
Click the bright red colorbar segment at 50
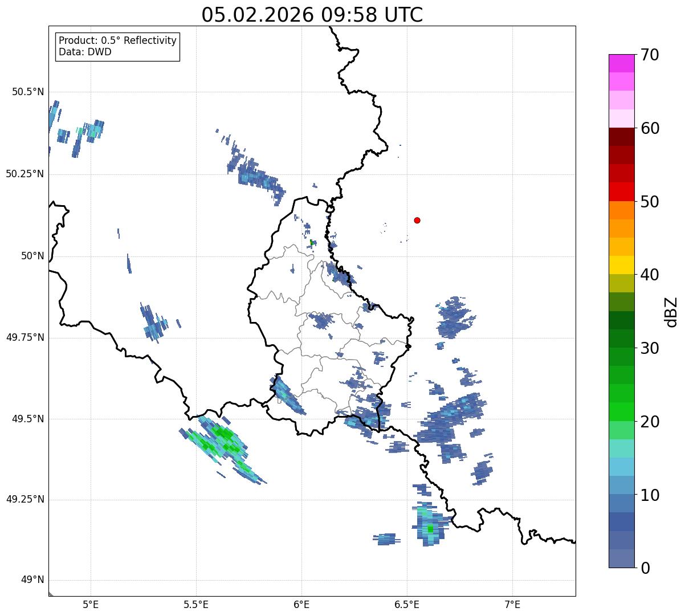[621, 191]
